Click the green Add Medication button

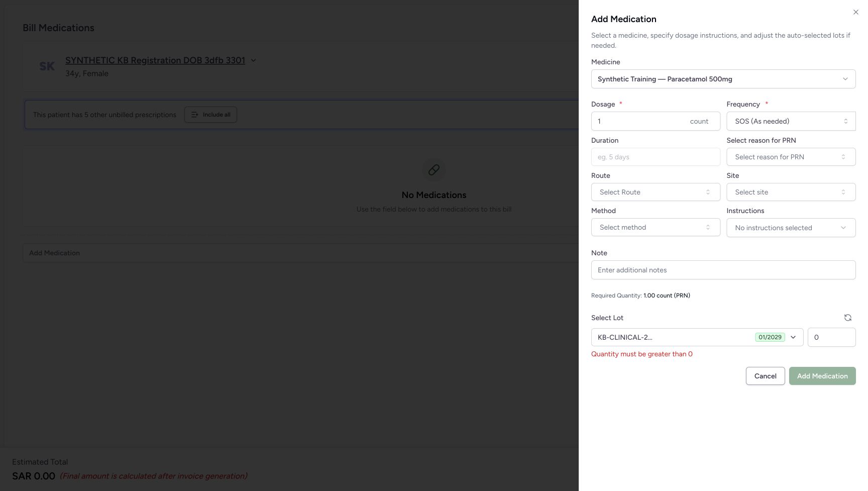point(822,376)
